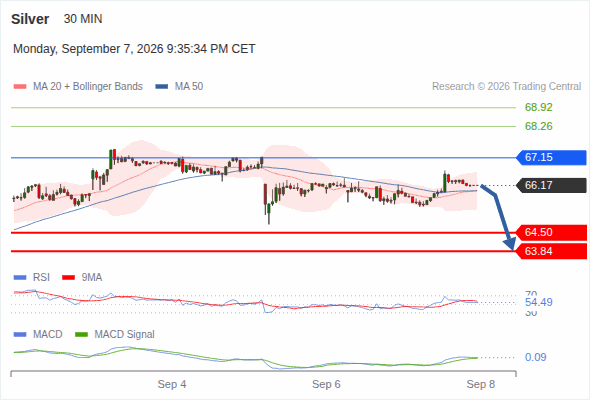Click the red 64.50 support price tag
590x400 pixels.
[551, 233]
